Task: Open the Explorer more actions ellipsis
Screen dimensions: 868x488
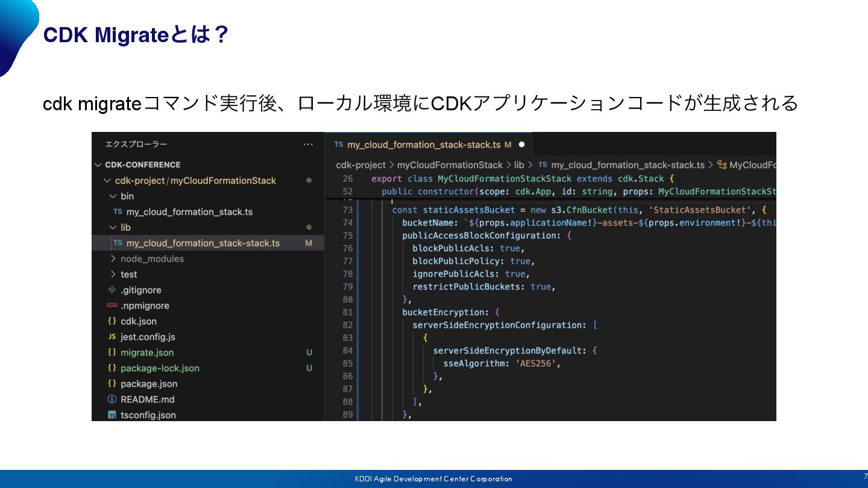Action: coord(308,145)
